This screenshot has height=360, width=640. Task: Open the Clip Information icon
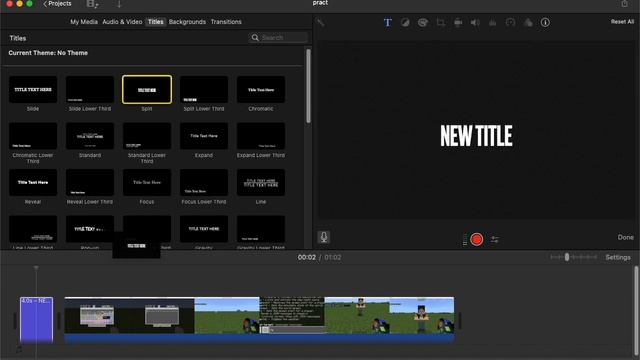pos(545,22)
